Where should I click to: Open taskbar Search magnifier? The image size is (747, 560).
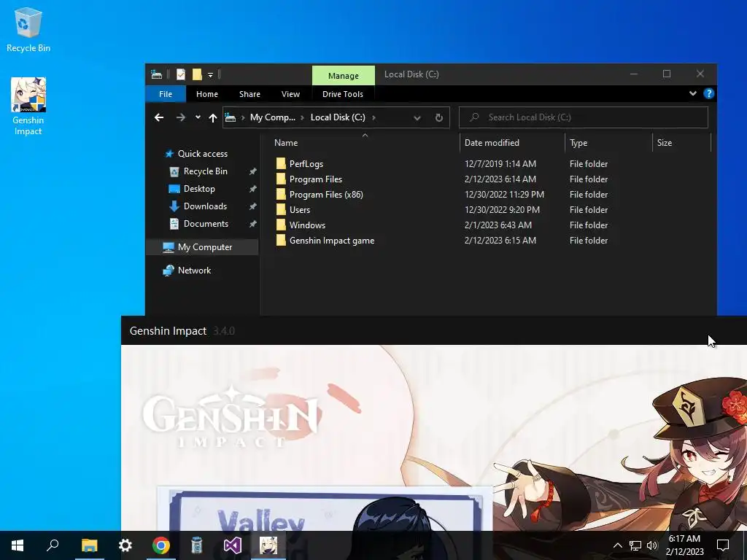pos(53,545)
